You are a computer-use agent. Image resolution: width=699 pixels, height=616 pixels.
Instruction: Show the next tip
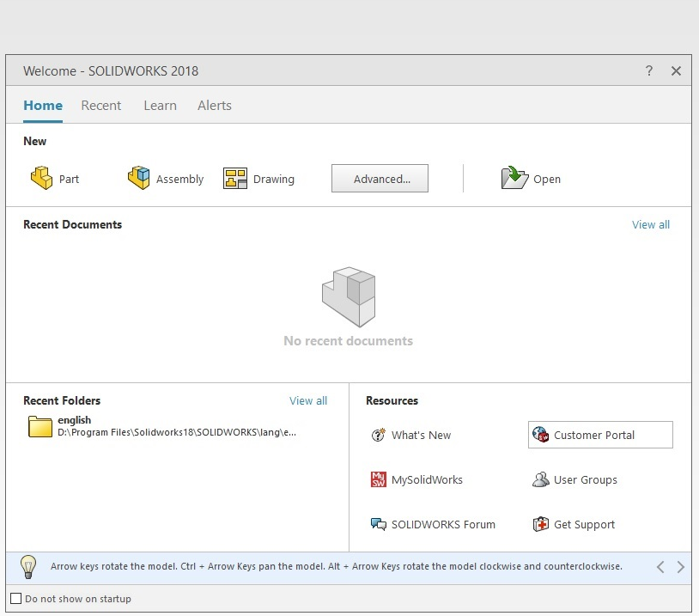pos(680,567)
